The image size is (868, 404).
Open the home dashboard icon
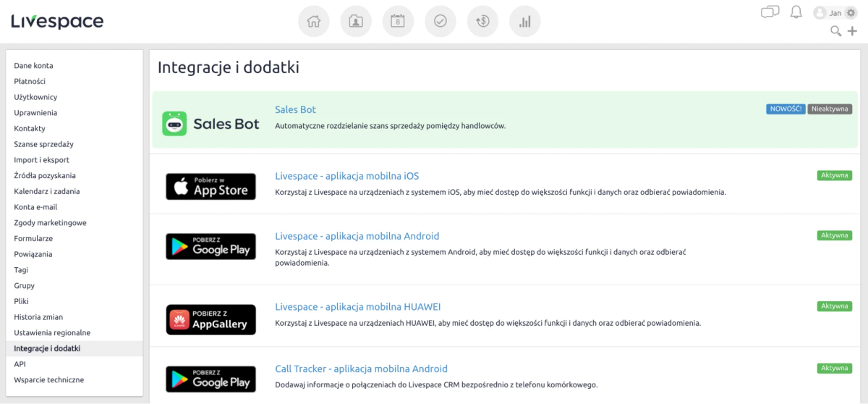tap(314, 21)
